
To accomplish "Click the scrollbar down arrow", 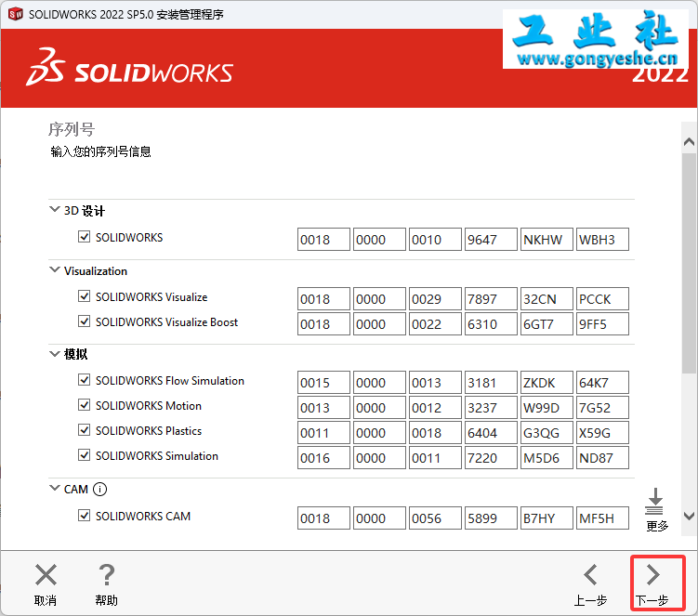I will coord(689,517).
